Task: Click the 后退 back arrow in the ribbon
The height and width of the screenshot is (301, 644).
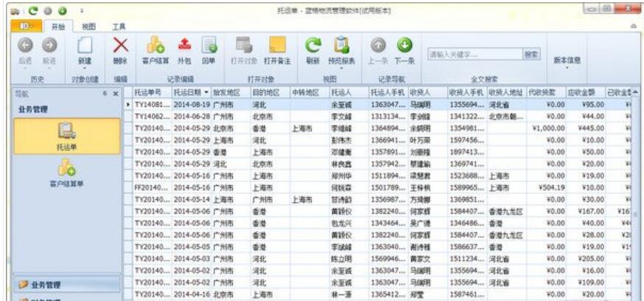Action: pyautogui.click(x=25, y=45)
